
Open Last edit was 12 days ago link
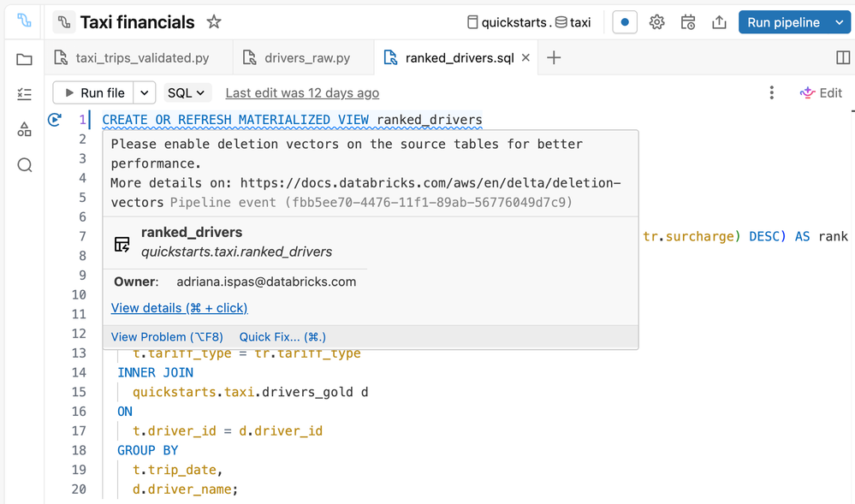point(302,93)
